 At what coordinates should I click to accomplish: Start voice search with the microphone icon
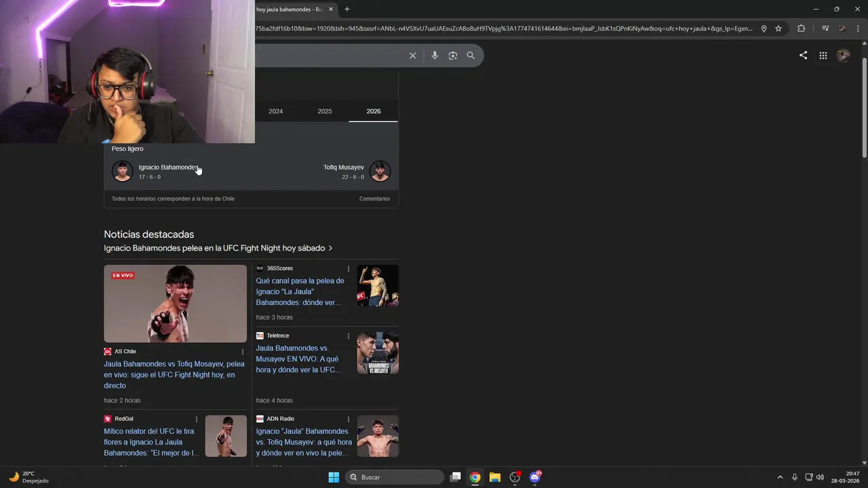(435, 56)
